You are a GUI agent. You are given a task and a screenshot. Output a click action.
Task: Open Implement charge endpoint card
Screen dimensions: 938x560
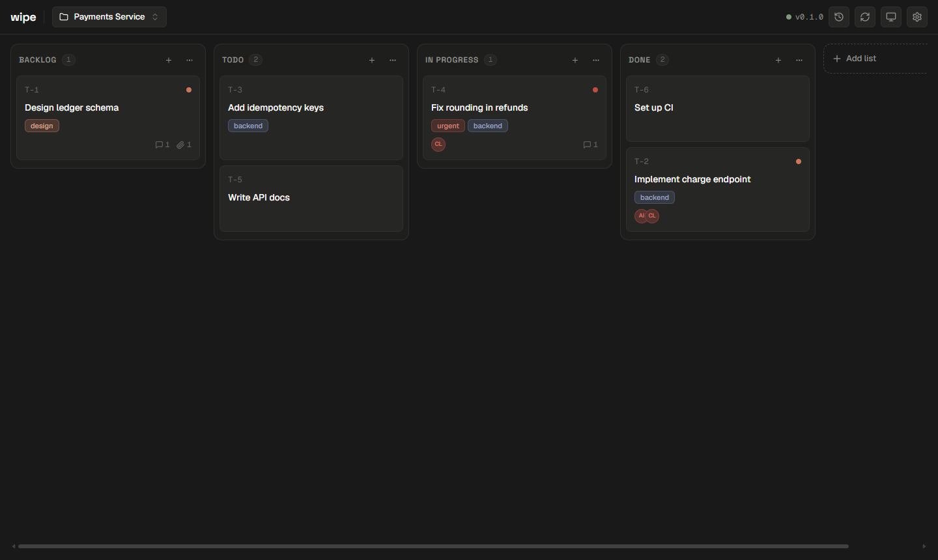[718, 189]
